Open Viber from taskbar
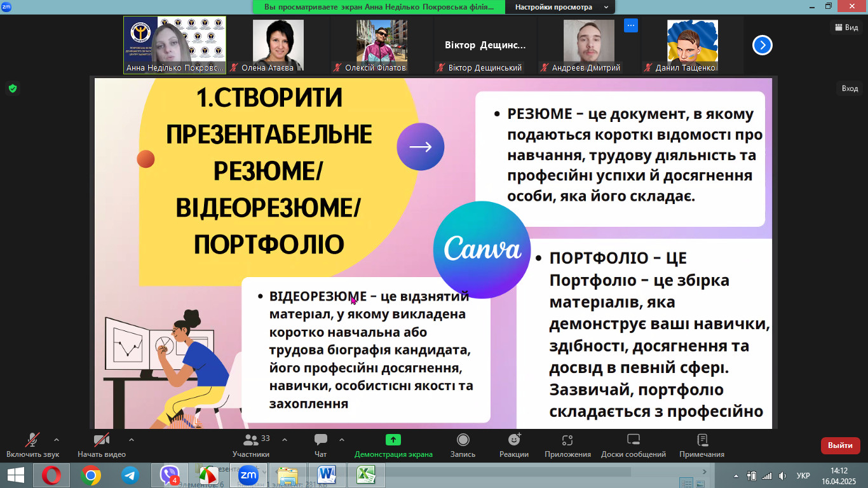 (170, 475)
